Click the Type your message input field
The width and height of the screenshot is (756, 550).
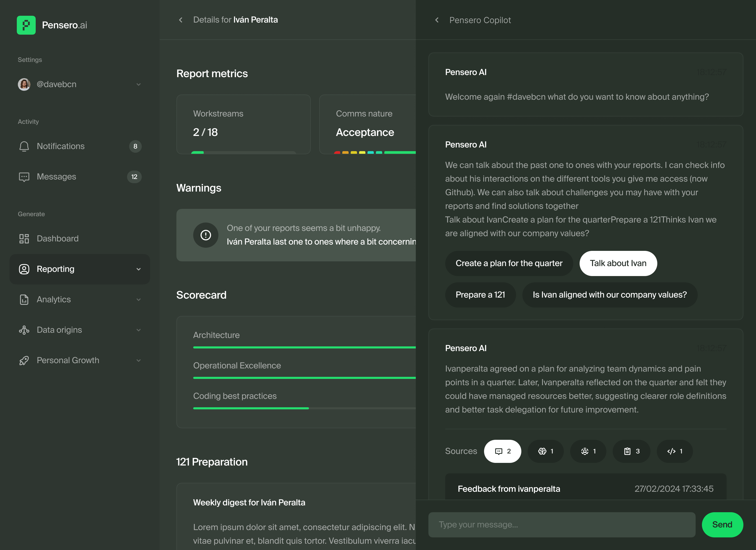[562, 525]
